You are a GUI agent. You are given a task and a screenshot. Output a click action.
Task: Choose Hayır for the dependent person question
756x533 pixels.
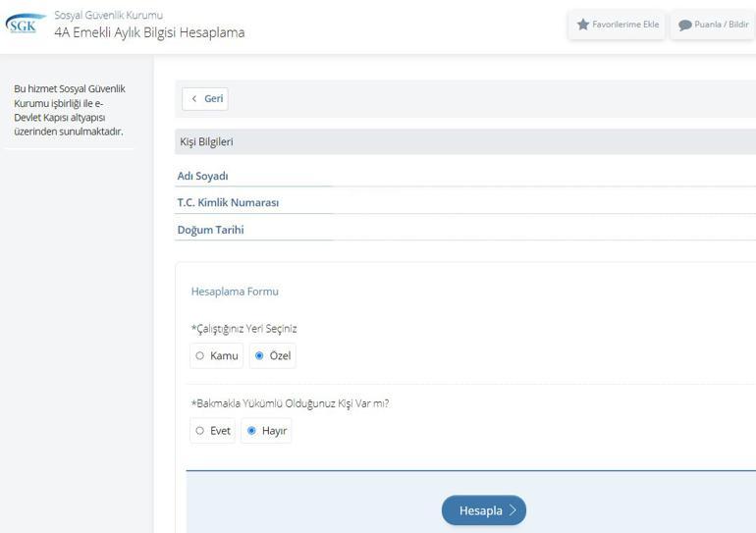click(251, 431)
